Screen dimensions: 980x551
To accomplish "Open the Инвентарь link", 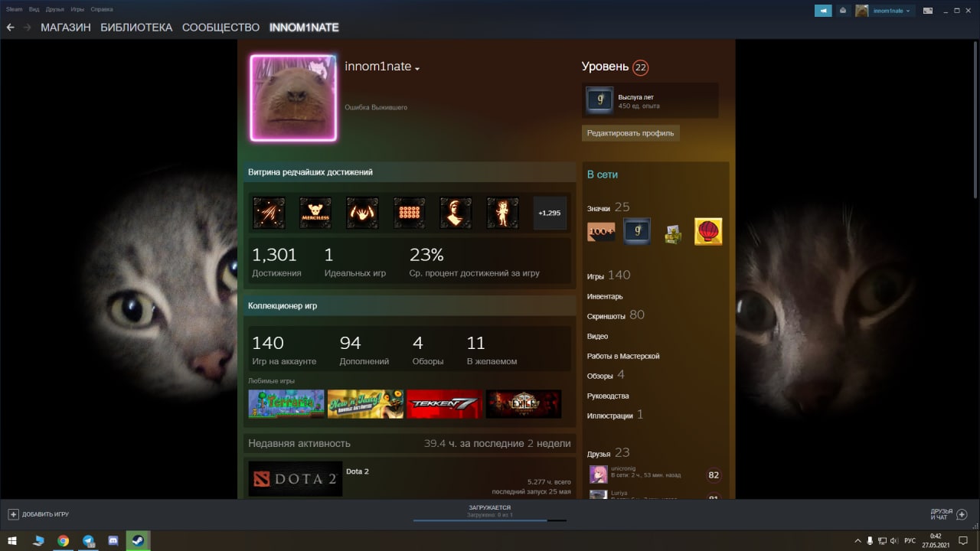I will pyautogui.click(x=605, y=297).
